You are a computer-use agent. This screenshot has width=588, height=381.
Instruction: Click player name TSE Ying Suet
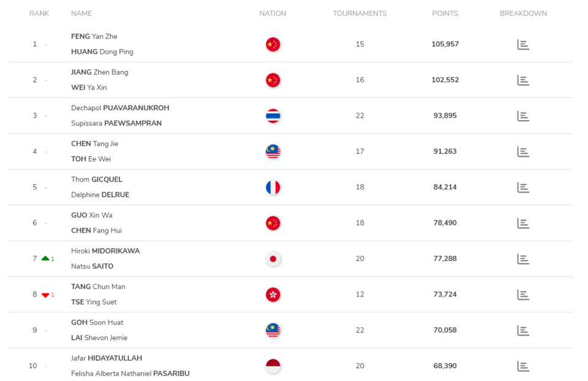pos(94,302)
